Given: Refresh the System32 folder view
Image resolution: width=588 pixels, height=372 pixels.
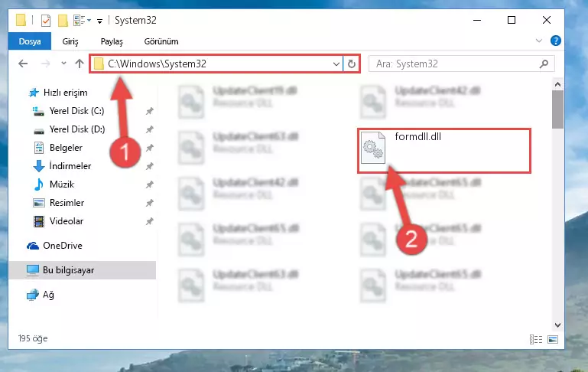Looking at the screenshot, I should tap(352, 64).
